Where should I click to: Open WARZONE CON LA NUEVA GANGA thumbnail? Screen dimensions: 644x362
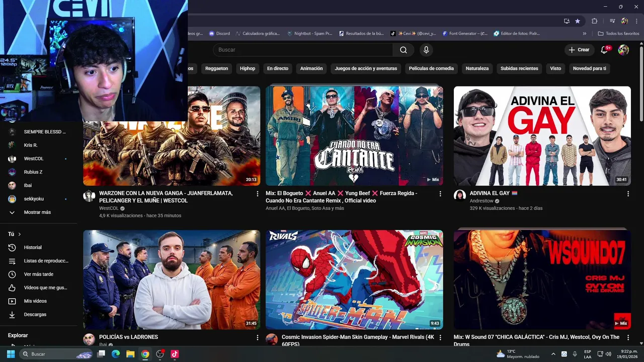click(172, 136)
